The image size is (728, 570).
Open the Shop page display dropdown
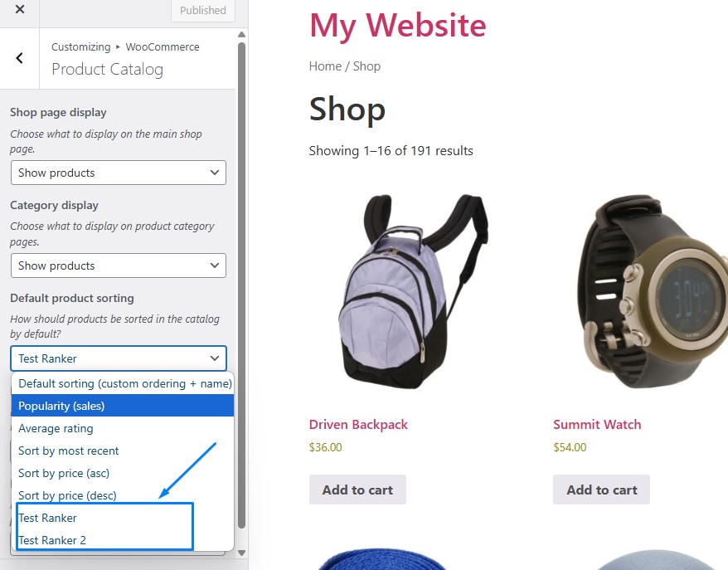[119, 173]
